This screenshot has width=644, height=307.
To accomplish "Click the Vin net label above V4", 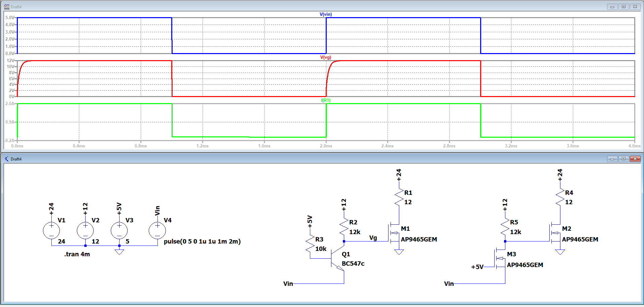I will (157, 211).
